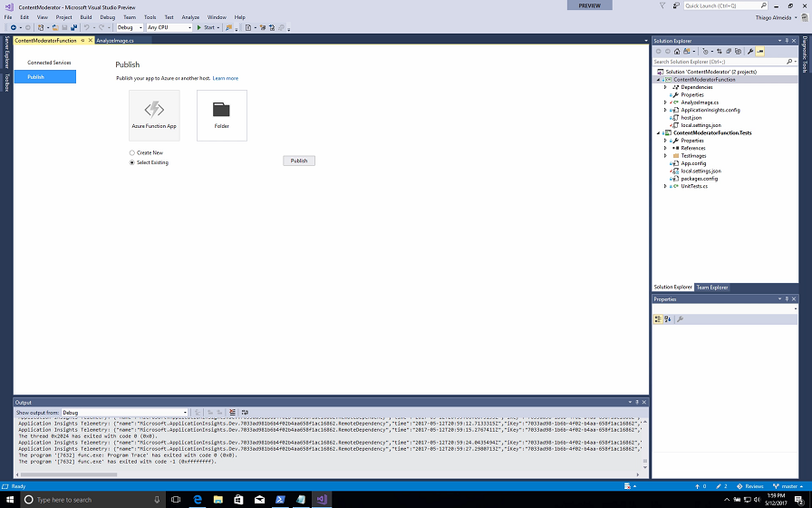Expand the UnitTests.cs node
Screen dimensions: 812x508
(665, 186)
